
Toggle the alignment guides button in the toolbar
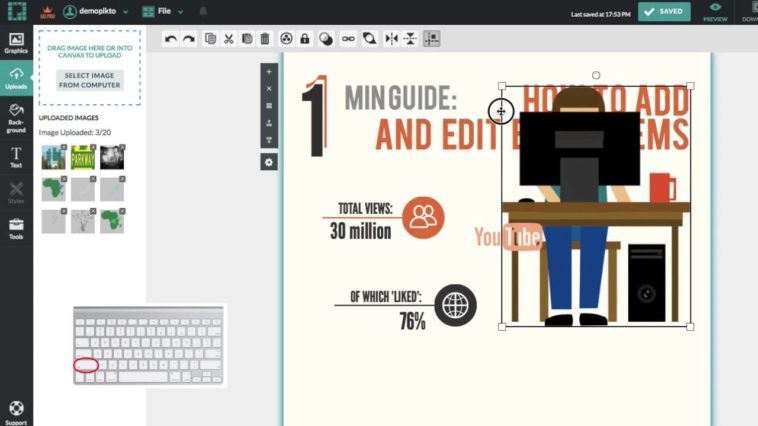(x=431, y=39)
